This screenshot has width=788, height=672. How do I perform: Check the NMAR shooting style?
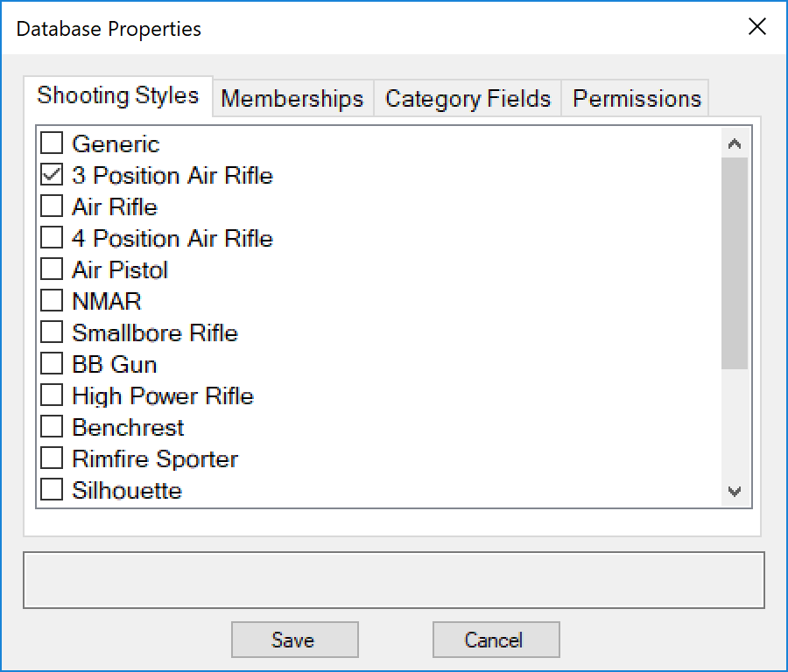(x=52, y=300)
